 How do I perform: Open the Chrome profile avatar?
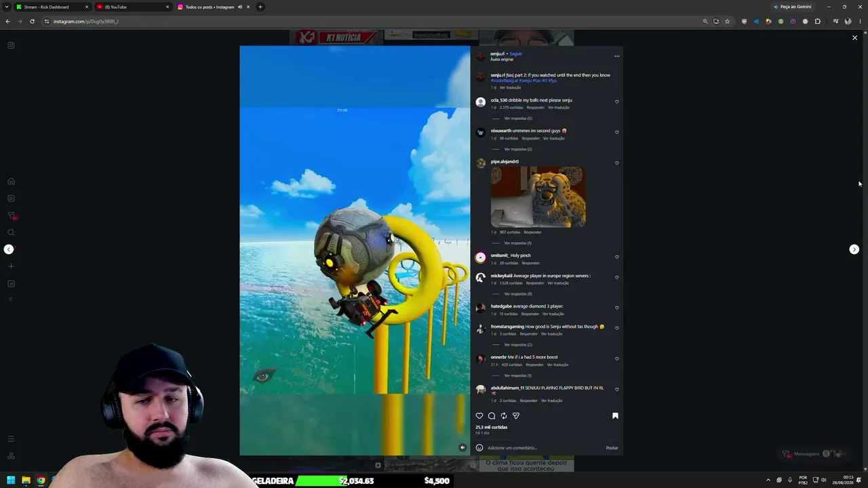[x=848, y=21]
